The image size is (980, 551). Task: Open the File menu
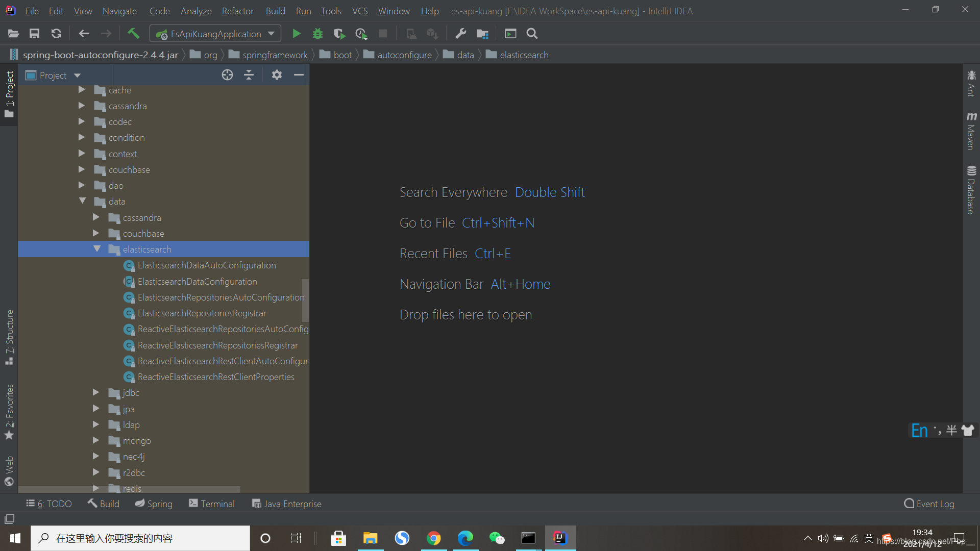[32, 11]
